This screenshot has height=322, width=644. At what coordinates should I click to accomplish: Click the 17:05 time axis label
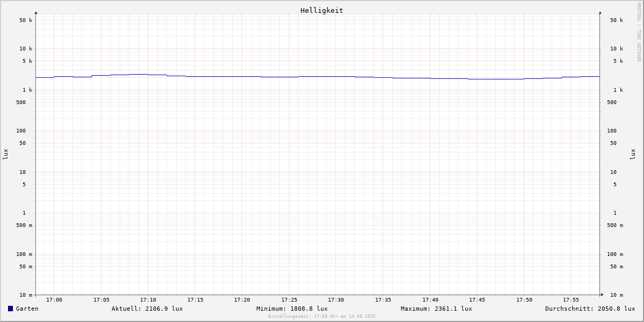click(x=101, y=300)
